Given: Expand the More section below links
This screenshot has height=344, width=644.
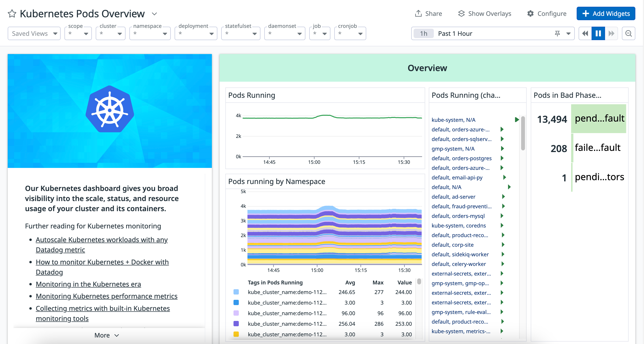Looking at the screenshot, I should click(x=107, y=335).
